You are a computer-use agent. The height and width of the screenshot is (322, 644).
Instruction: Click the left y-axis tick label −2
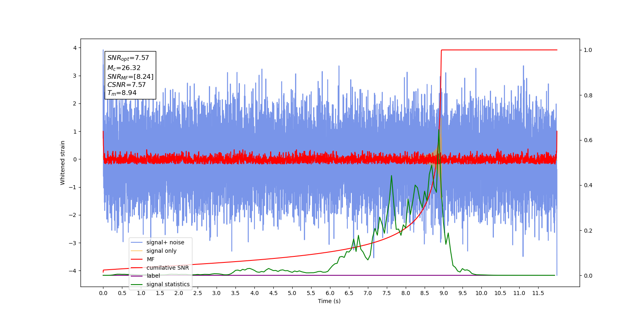click(73, 215)
